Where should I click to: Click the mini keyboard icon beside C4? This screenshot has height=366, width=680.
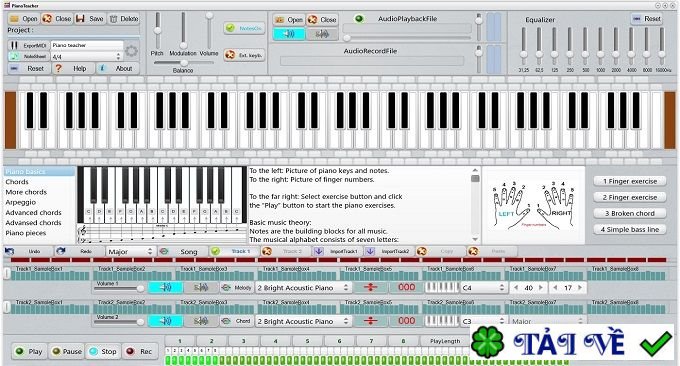coord(441,287)
